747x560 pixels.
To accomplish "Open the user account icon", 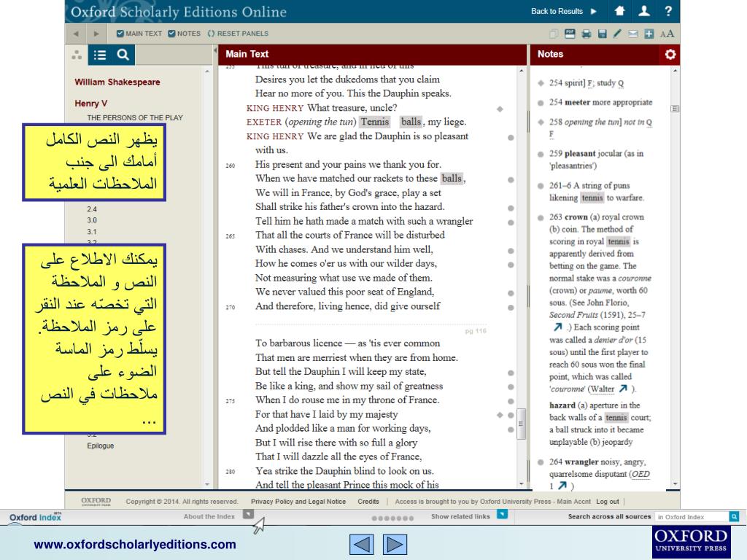I will tap(644, 10).
